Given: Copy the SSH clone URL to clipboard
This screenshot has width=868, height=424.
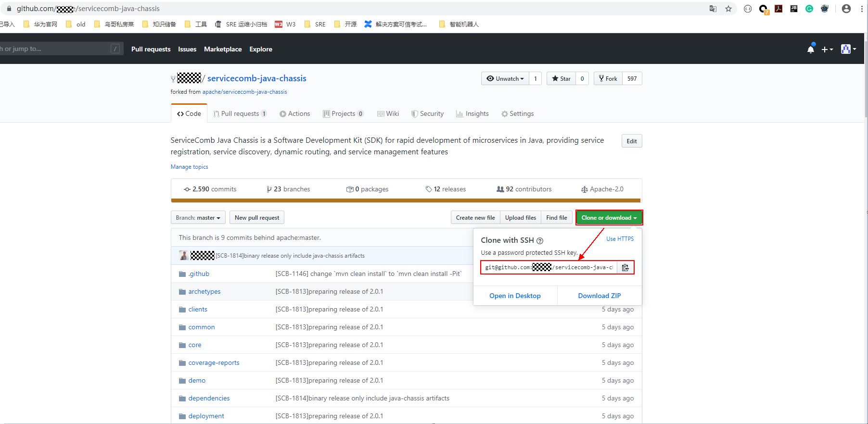Looking at the screenshot, I should [625, 267].
